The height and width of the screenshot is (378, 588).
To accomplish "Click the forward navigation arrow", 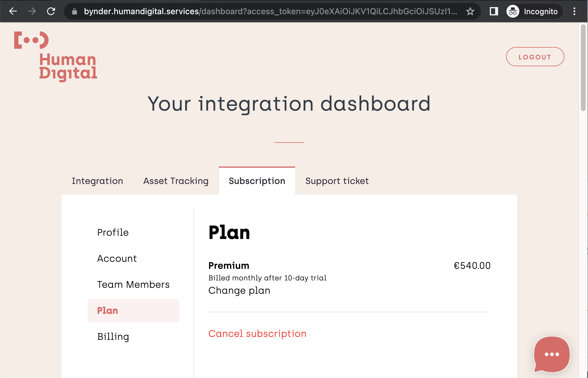I will coord(31,11).
